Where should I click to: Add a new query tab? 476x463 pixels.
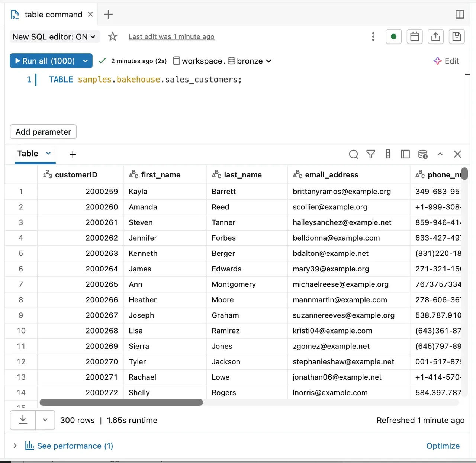pyautogui.click(x=108, y=14)
